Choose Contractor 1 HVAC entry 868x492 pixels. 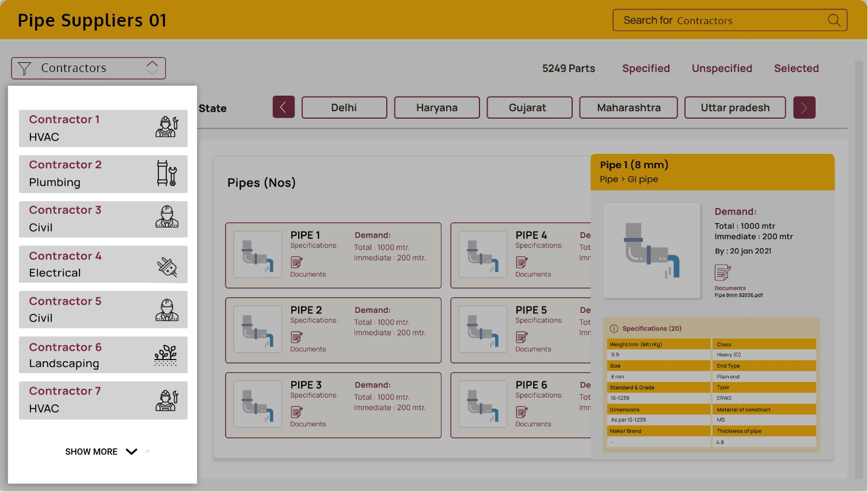tap(103, 128)
